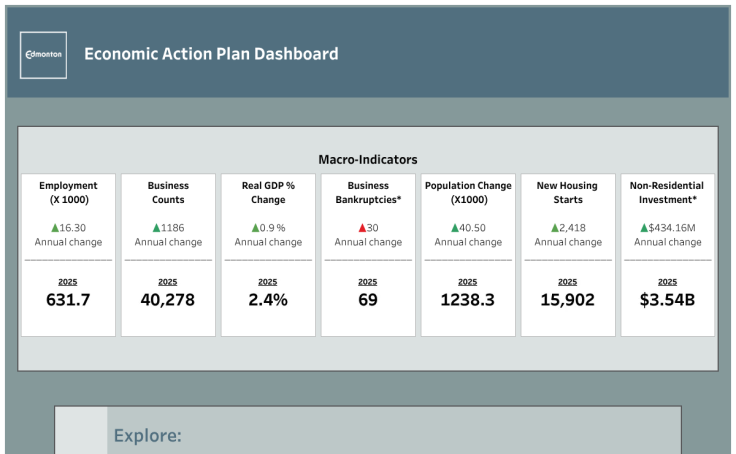
Task: Click 2025 label above 69
Action: click(368, 282)
